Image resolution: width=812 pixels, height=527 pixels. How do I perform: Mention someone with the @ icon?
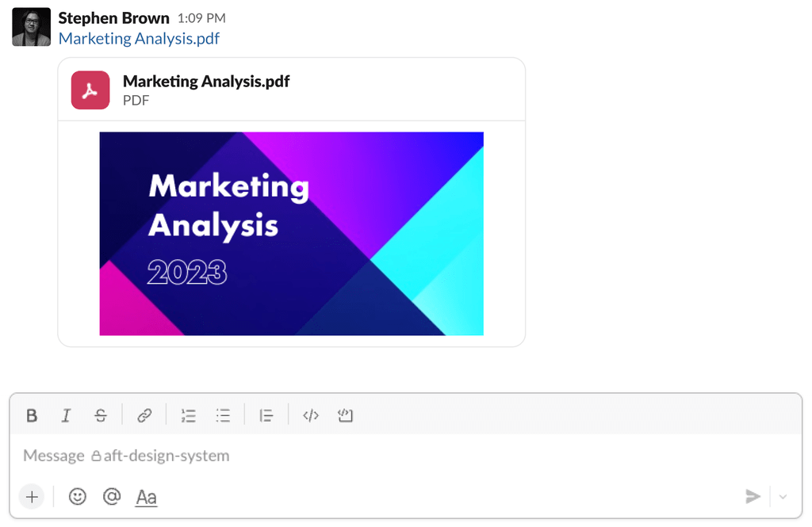[x=112, y=496]
